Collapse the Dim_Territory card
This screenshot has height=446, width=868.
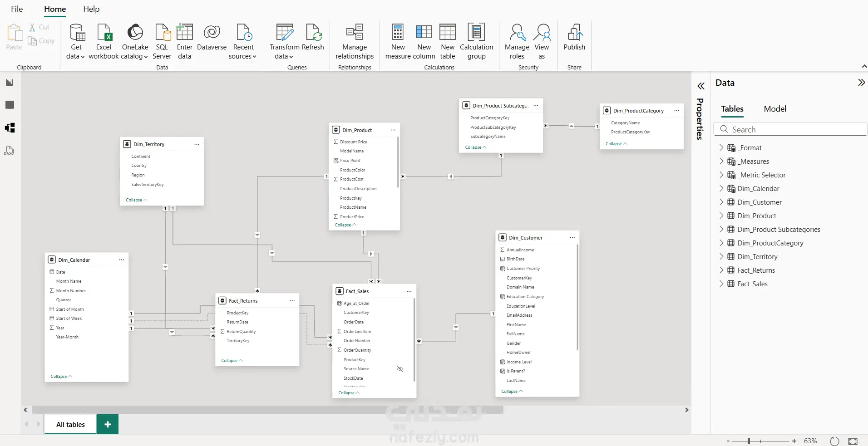(137, 200)
